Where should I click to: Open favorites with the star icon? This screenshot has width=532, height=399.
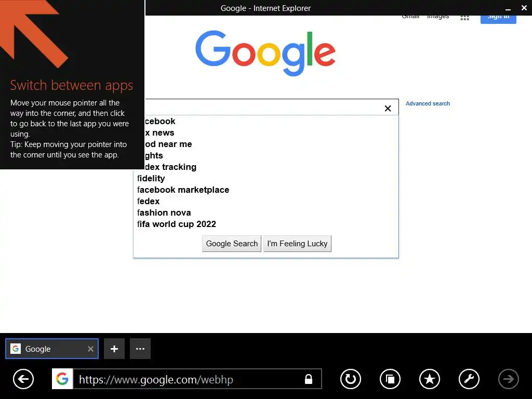pos(430,379)
